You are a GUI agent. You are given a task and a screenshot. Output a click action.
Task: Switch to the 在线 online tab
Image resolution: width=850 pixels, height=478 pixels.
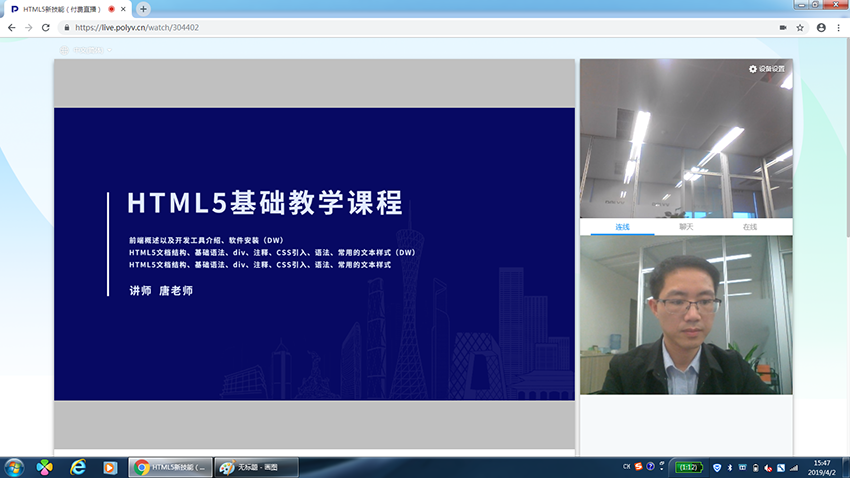(x=749, y=227)
